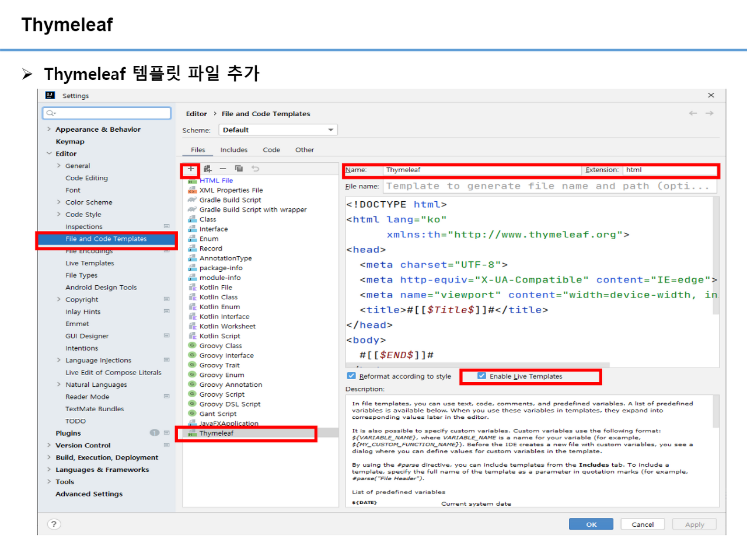
Task: Click the Description panel scrollbar
Action: (716, 412)
